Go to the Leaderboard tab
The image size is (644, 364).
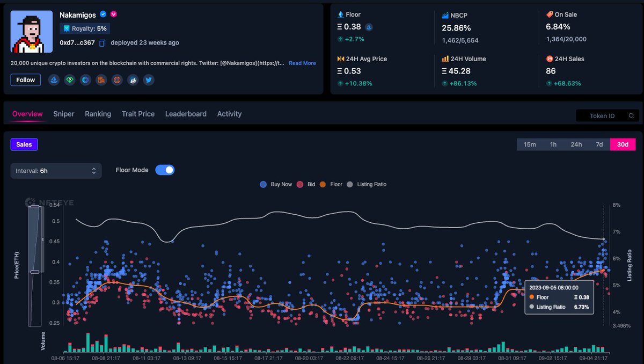186,114
